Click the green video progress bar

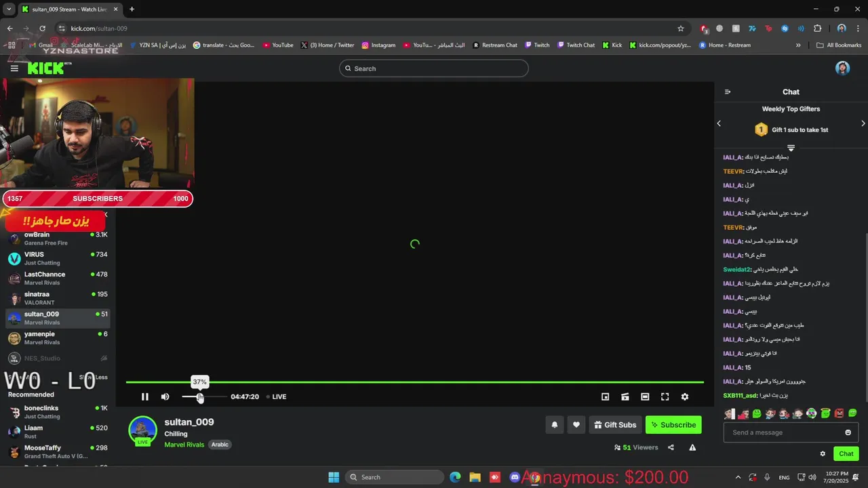coord(414,382)
